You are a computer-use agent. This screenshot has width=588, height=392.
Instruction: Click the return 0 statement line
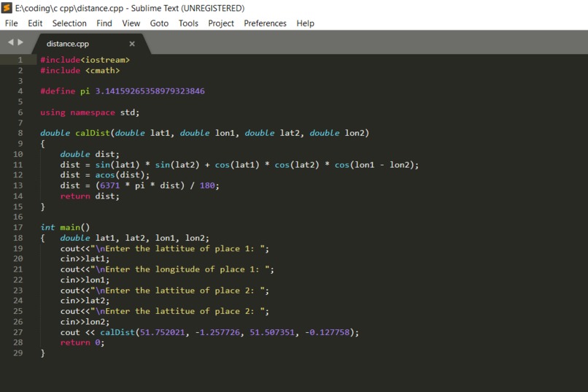coord(82,342)
